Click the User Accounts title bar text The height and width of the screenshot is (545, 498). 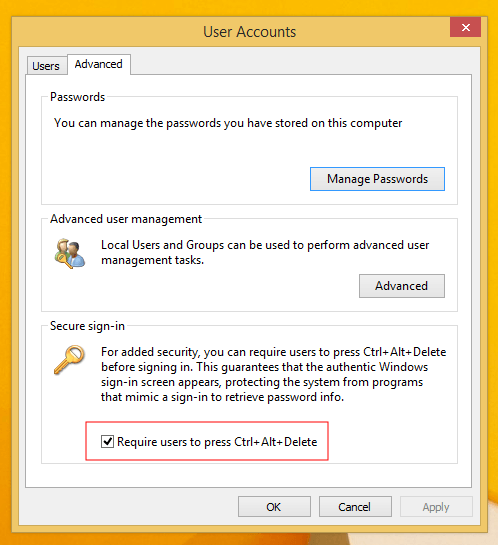[x=250, y=32]
